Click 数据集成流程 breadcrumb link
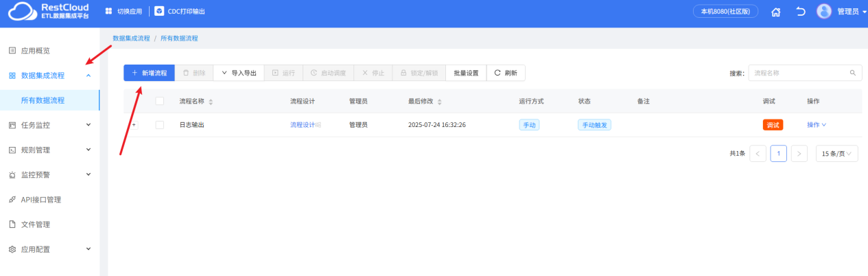 point(131,38)
